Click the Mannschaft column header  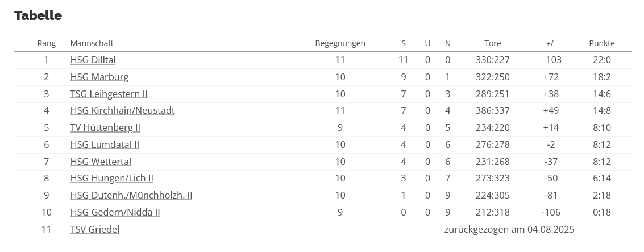(x=92, y=43)
